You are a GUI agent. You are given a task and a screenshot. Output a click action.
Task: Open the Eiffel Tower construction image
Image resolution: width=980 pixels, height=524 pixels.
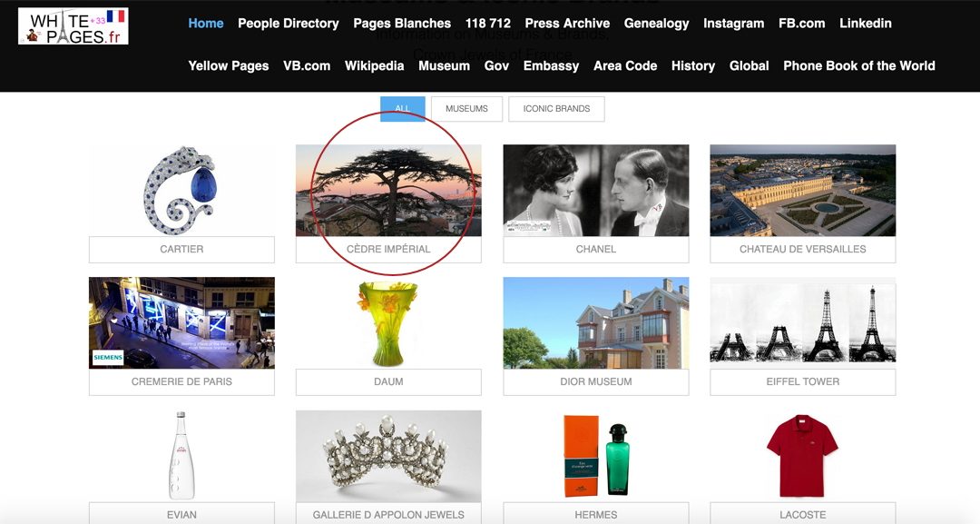(803, 322)
